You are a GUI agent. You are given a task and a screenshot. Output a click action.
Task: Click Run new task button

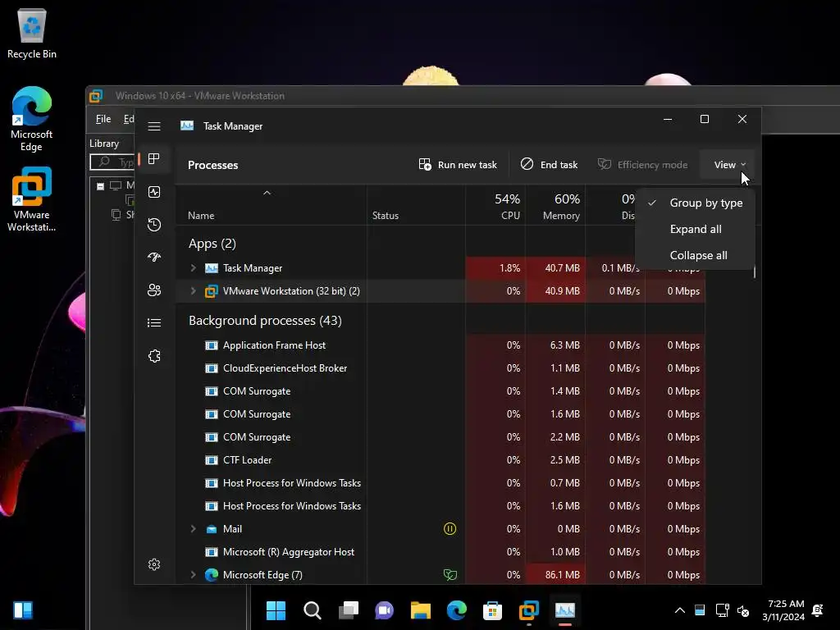click(x=458, y=165)
